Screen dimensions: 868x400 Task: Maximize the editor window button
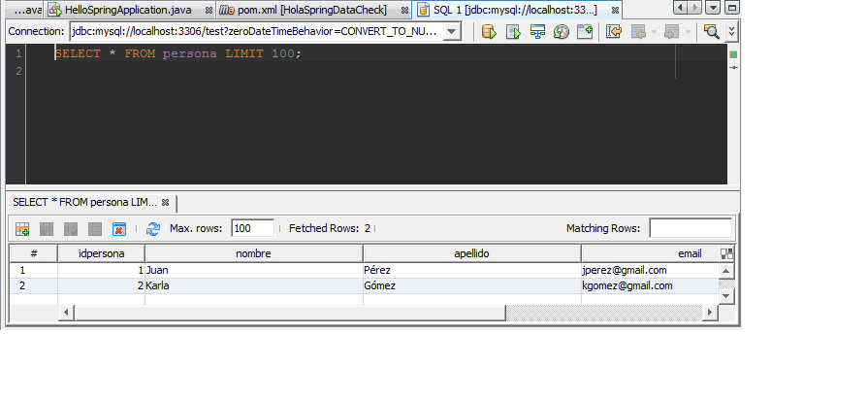732,7
